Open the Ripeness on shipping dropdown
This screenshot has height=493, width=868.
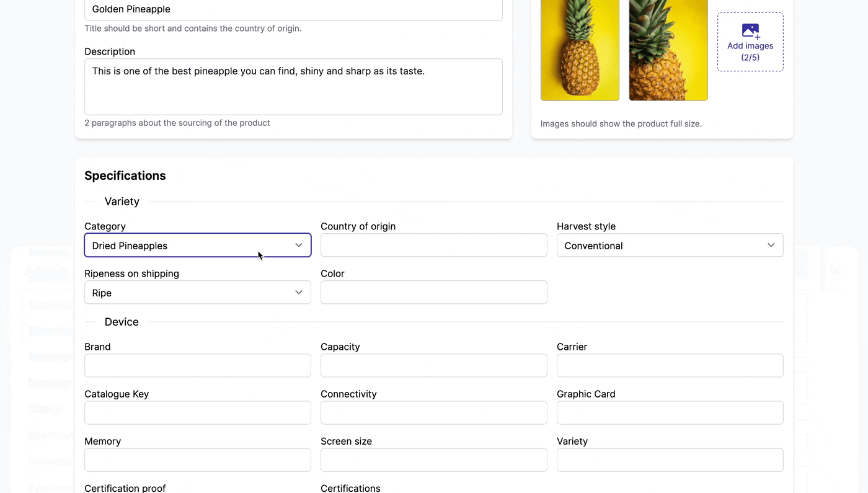pos(197,293)
